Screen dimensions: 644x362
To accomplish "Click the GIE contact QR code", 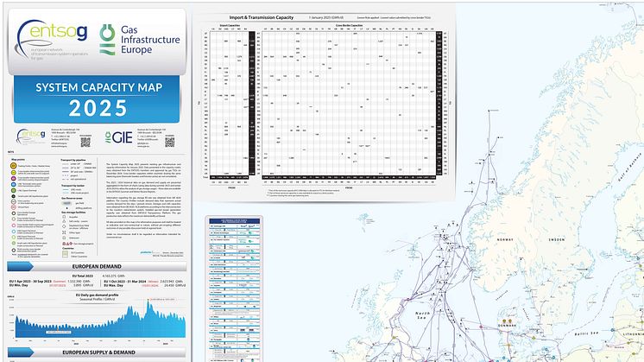I will [x=169, y=142].
